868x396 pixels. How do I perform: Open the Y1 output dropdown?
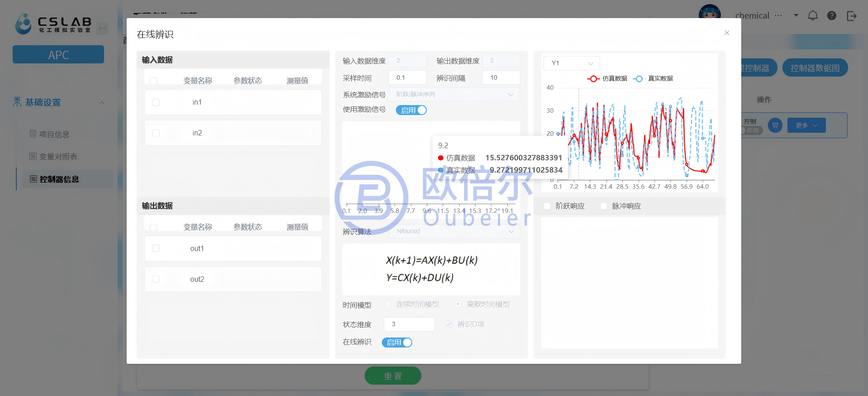point(572,63)
